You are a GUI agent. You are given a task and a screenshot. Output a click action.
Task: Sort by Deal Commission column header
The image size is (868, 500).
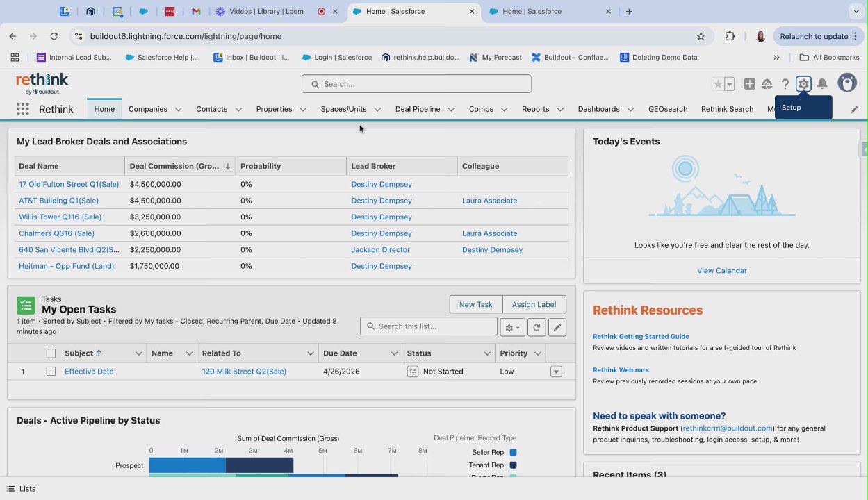pos(180,167)
